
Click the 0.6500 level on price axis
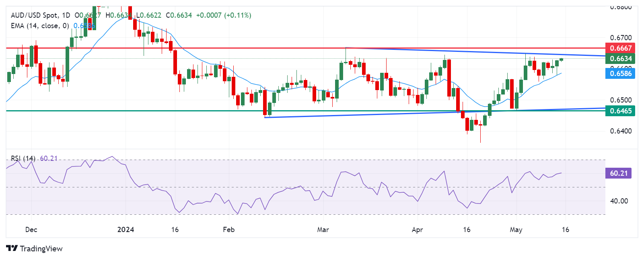(621, 100)
